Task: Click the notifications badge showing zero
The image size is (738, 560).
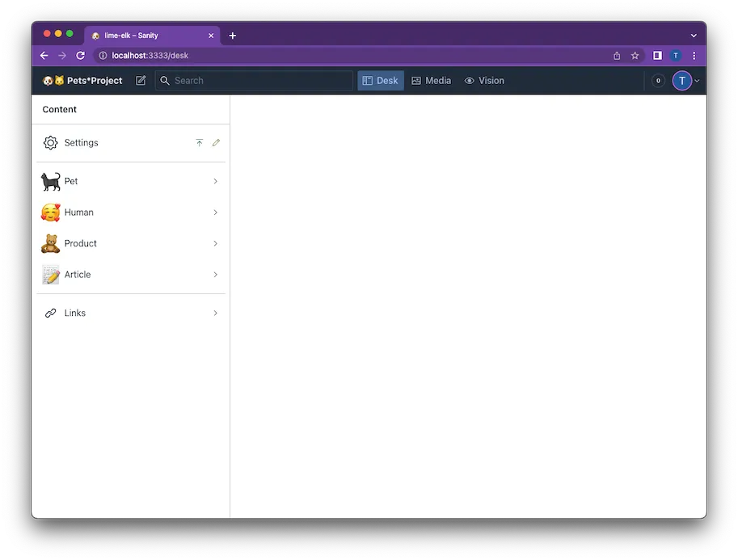Action: (x=657, y=81)
